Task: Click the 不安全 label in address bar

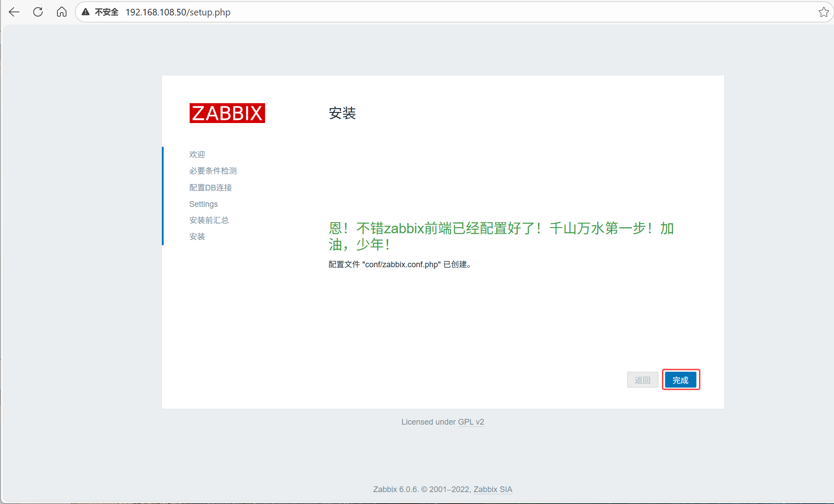Action: [x=107, y=12]
